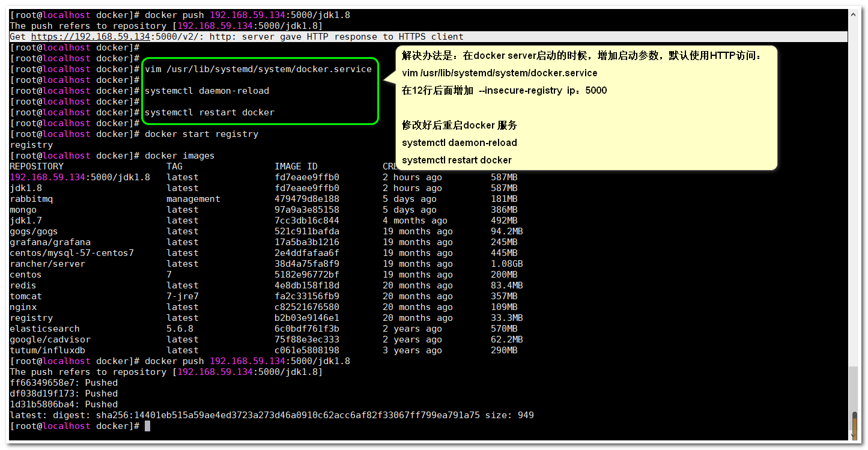868x450 pixels.
Task: Click the terminal cursor at the last prompt
Action: click(x=147, y=426)
